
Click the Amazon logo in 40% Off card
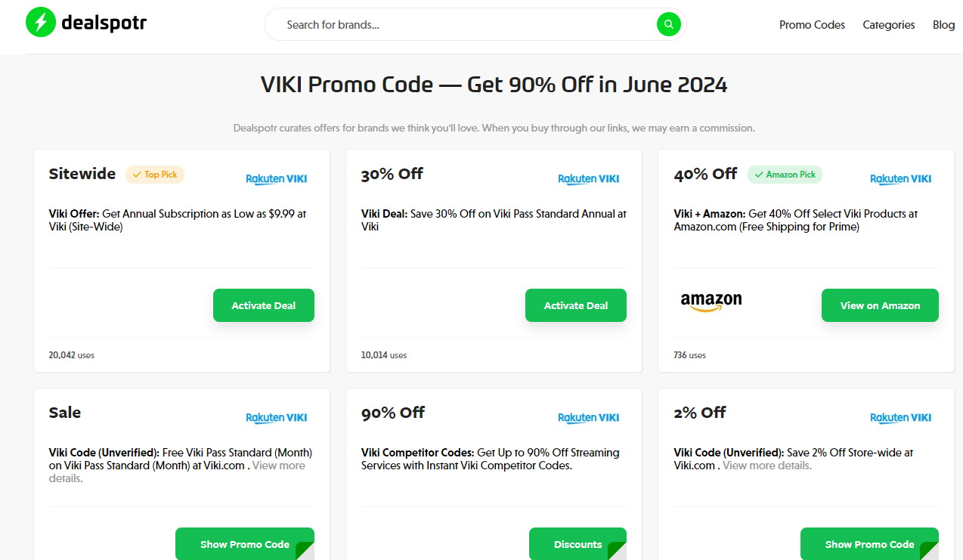click(711, 302)
